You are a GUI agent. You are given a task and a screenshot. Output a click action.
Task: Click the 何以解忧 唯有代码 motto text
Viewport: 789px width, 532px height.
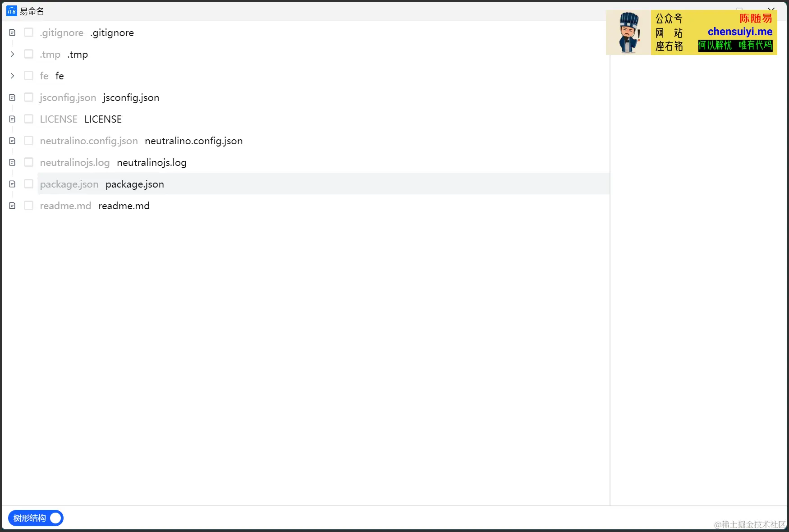pos(735,46)
